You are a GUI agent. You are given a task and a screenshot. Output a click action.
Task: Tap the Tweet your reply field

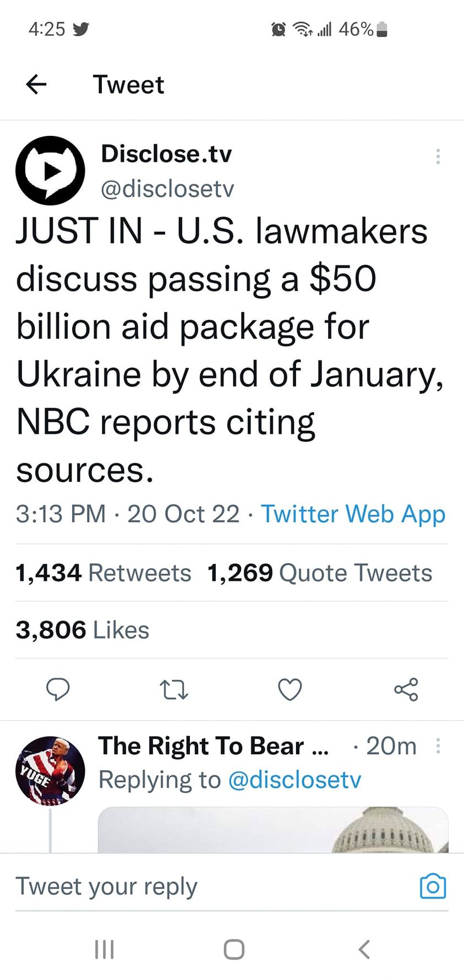(209, 886)
